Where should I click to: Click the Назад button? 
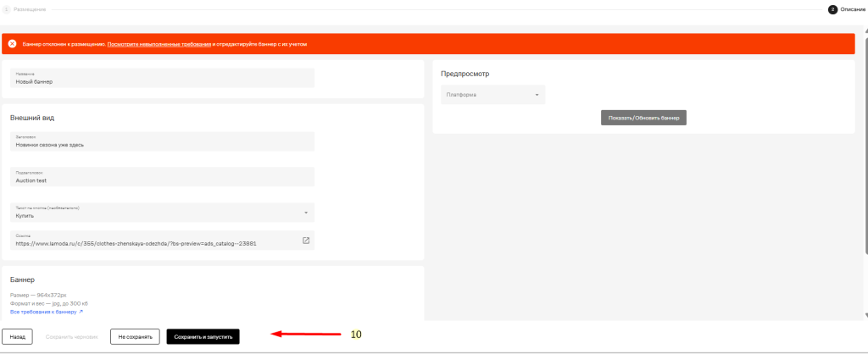(18, 336)
